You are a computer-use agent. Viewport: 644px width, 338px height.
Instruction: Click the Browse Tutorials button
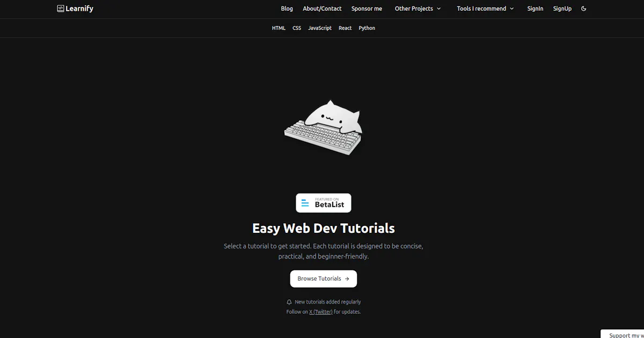tap(324, 279)
